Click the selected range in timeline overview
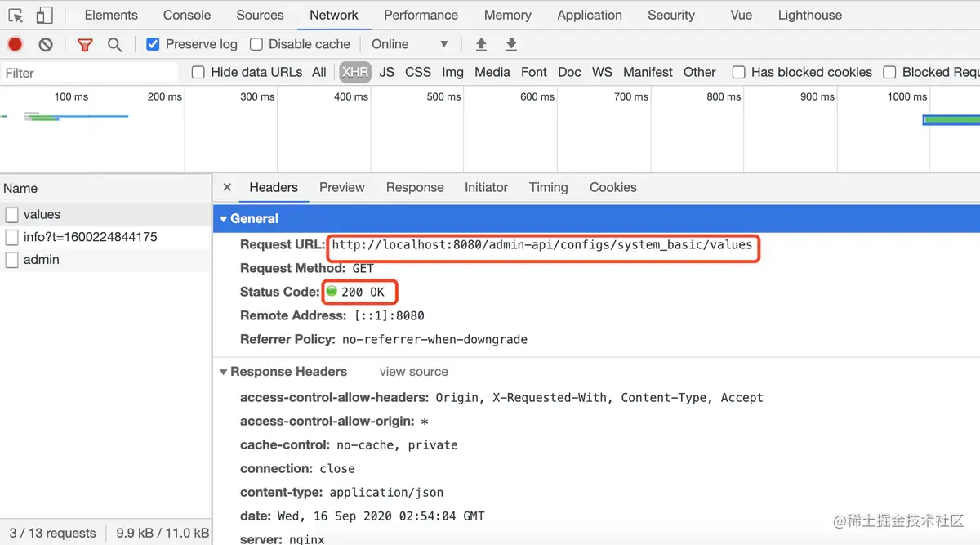 click(x=951, y=120)
